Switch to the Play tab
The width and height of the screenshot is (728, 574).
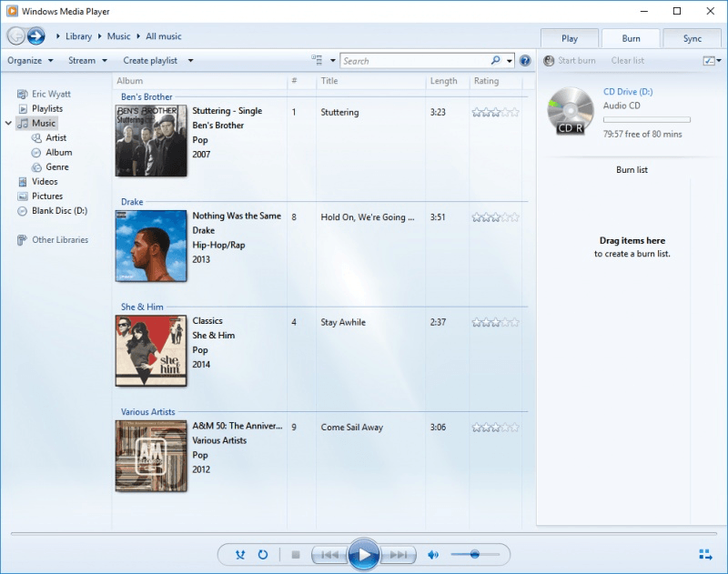pos(570,38)
